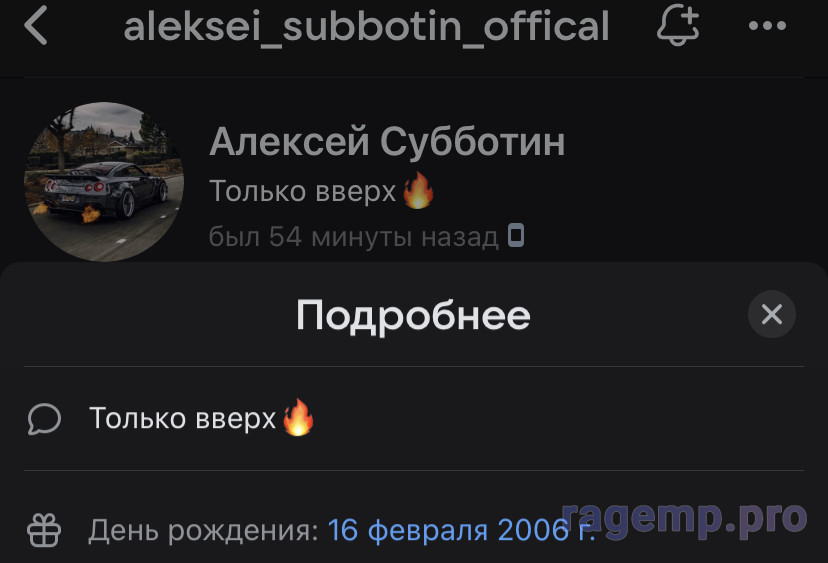
Task: Tap the gift birthday icon
Action: click(x=44, y=530)
